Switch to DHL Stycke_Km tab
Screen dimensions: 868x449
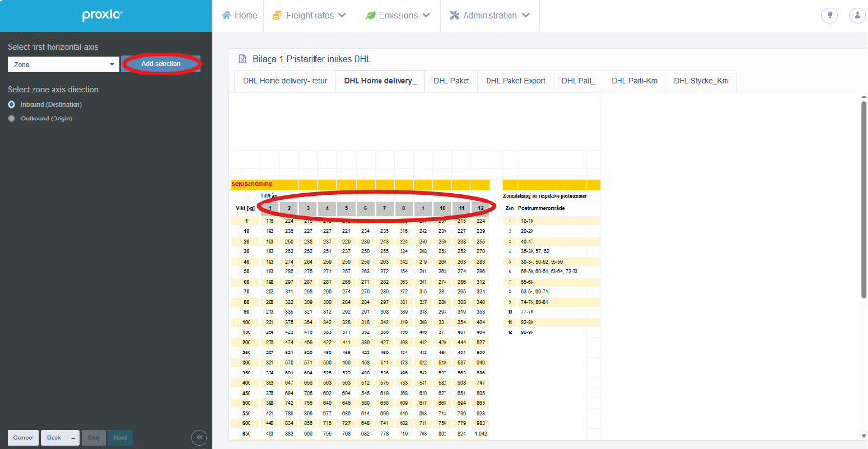tap(701, 81)
